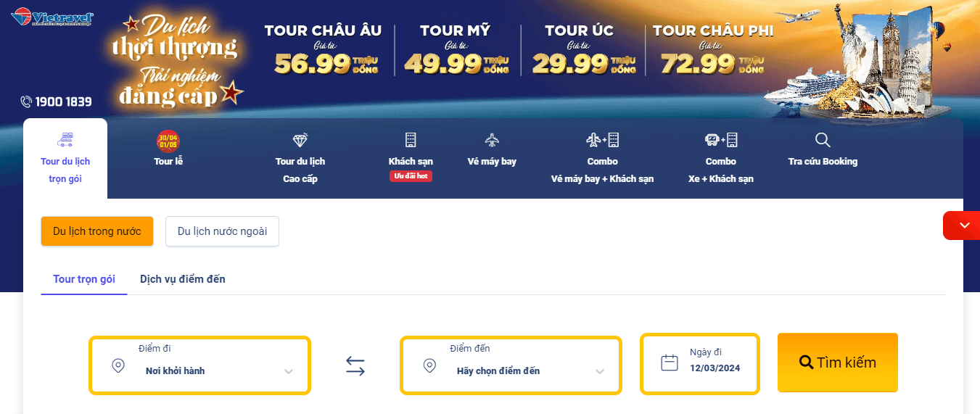Swap departure and destination points

coord(355,365)
